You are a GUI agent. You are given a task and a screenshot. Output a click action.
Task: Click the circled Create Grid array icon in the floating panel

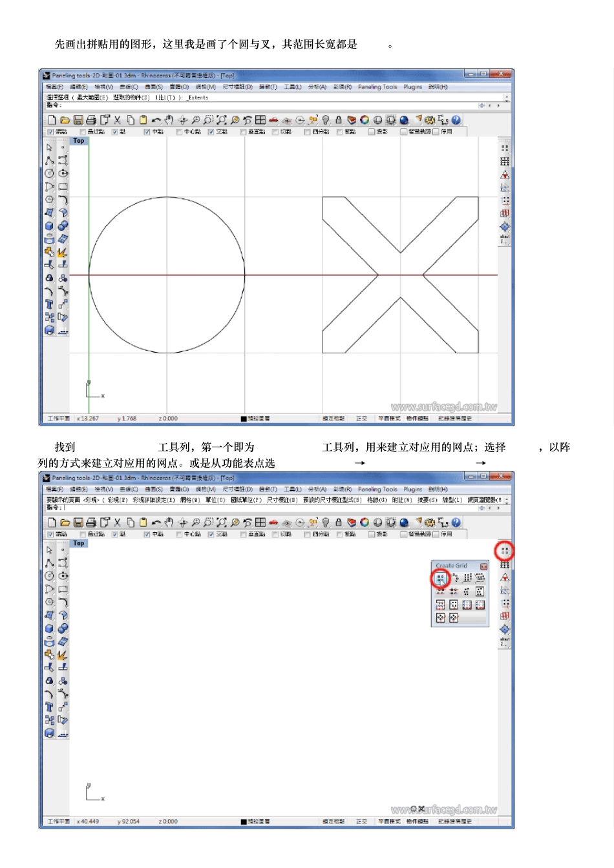pos(440,578)
